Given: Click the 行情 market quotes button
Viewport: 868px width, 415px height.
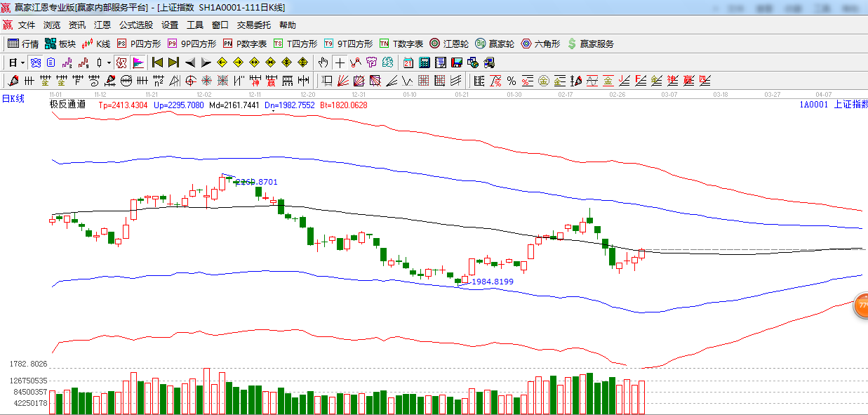Looking at the screenshot, I should click(23, 44).
